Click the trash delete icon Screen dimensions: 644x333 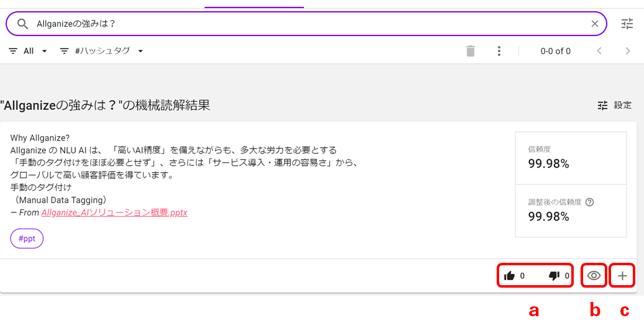pos(471,51)
